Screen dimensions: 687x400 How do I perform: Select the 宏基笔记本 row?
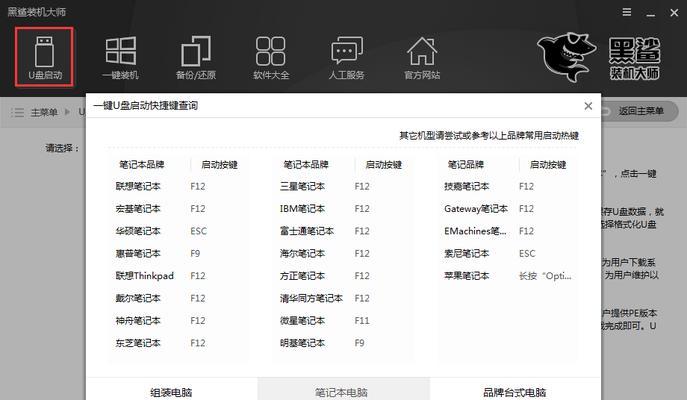click(177, 209)
